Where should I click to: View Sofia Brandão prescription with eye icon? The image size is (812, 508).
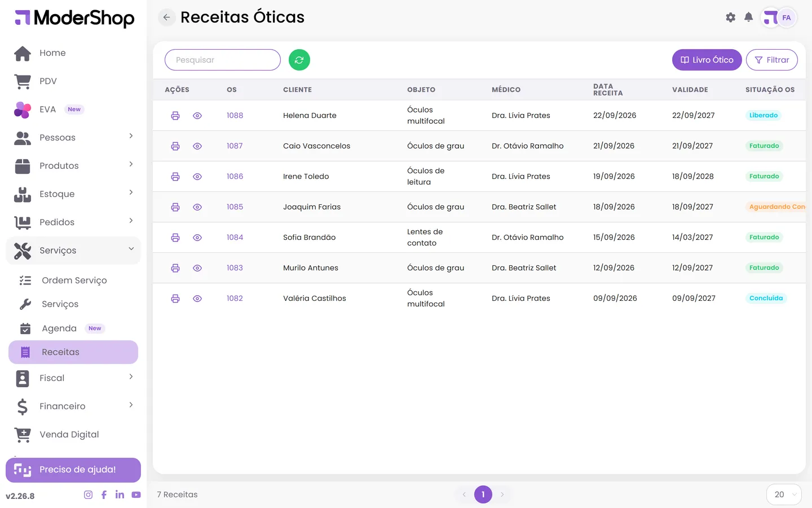(x=197, y=238)
